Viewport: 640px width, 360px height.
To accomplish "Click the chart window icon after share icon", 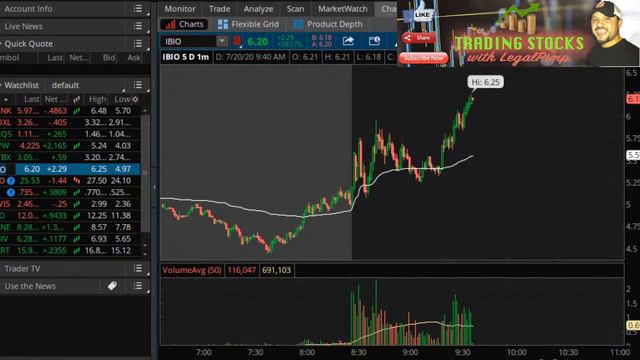I will (374, 41).
